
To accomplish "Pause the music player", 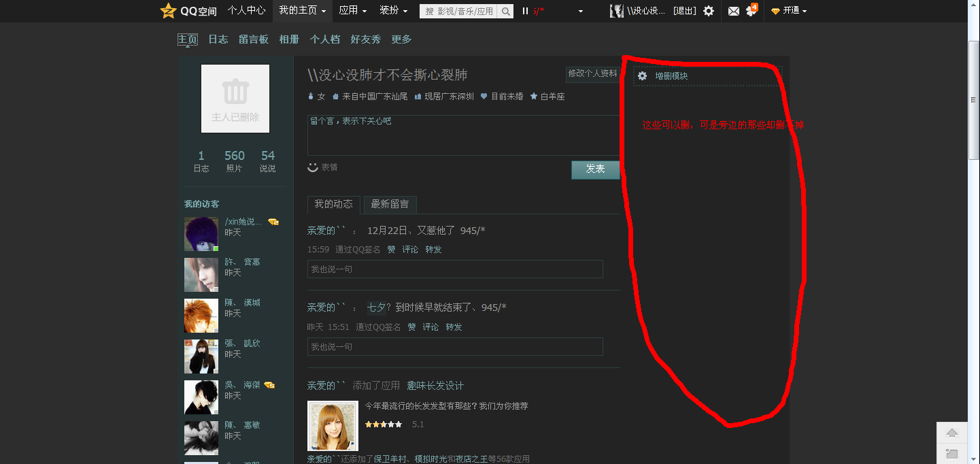I will (x=524, y=11).
